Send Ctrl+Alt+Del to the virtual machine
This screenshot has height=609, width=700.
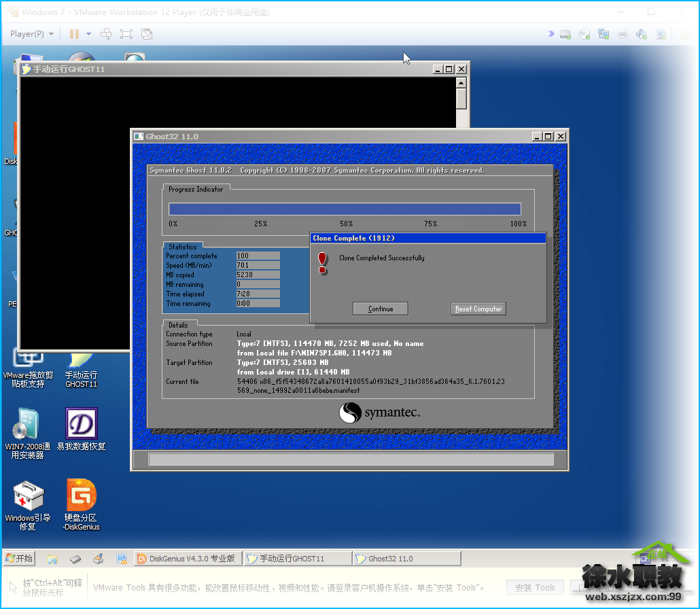click(x=106, y=34)
